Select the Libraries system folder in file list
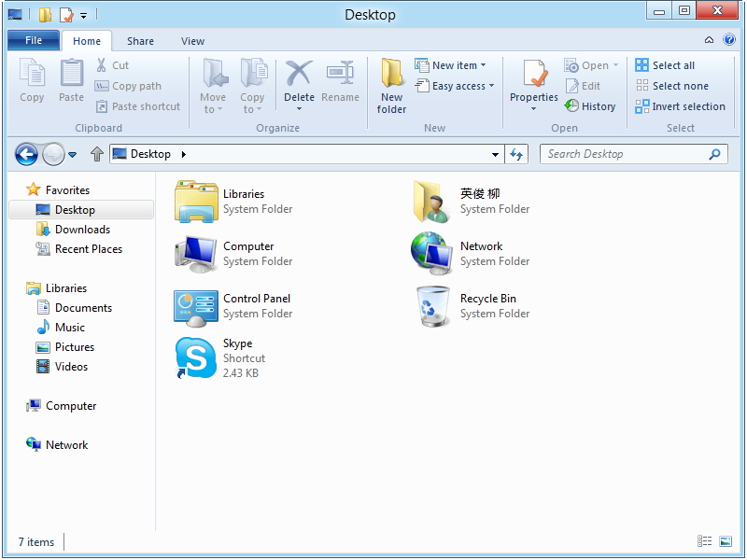The width and height of the screenshot is (747, 560). coord(233,202)
